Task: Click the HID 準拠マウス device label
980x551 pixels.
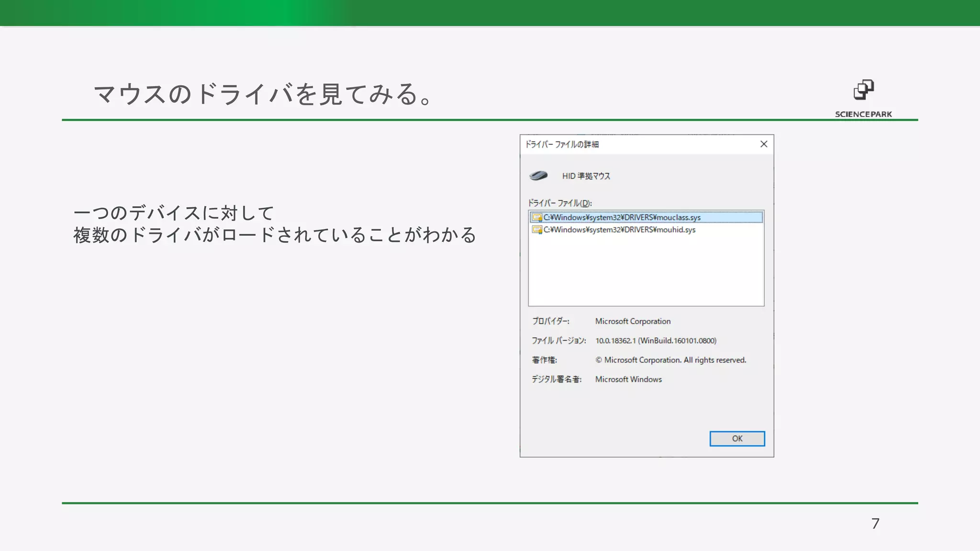Action: point(586,176)
